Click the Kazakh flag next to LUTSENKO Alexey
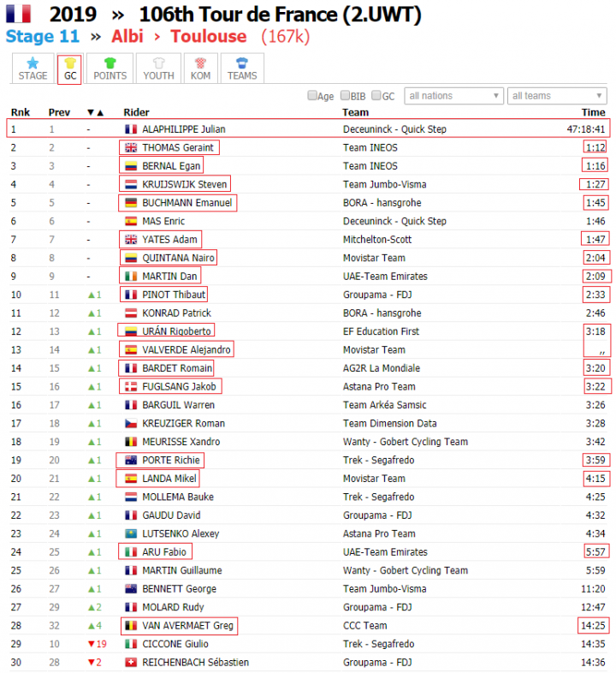The height and width of the screenshot is (673, 616). [131, 533]
